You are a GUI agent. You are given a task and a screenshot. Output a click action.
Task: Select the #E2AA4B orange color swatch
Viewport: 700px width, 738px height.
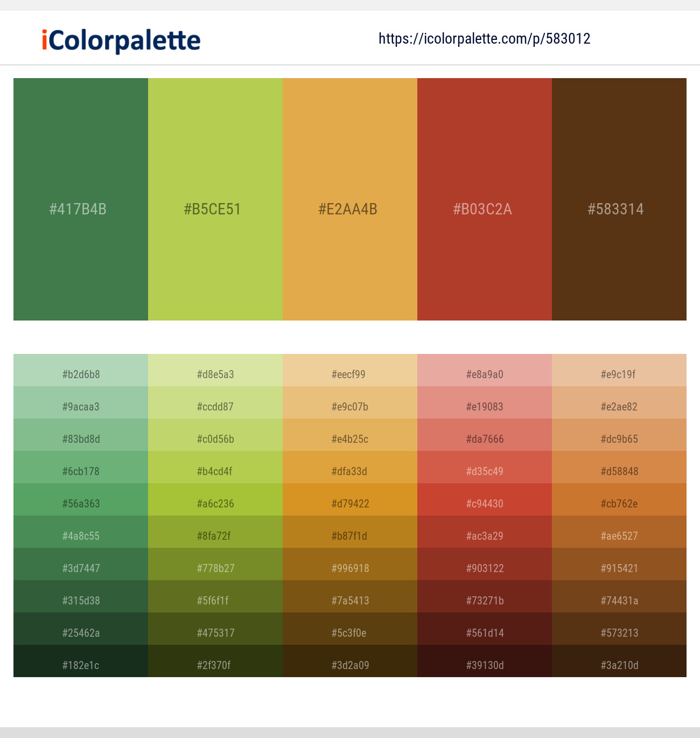(349, 199)
